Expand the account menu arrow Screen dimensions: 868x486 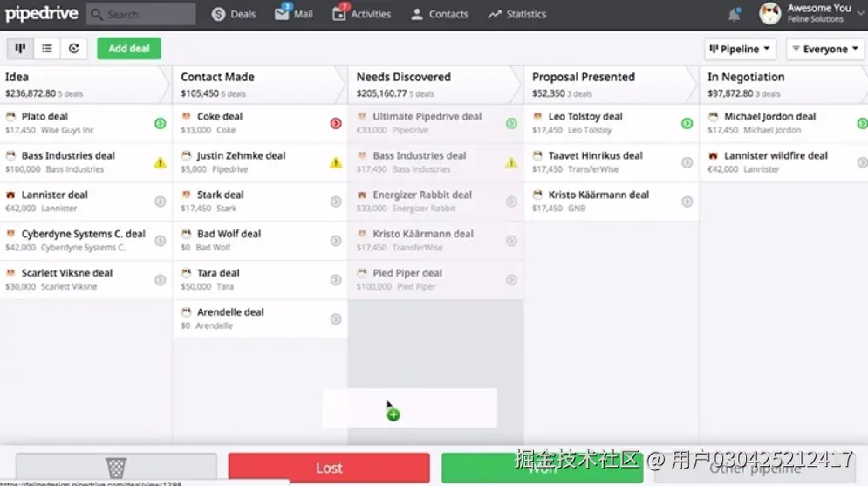point(861,13)
